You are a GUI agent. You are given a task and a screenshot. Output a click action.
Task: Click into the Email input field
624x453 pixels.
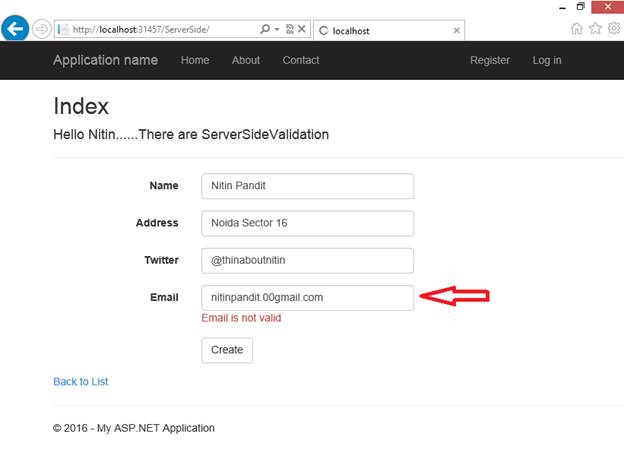click(307, 297)
